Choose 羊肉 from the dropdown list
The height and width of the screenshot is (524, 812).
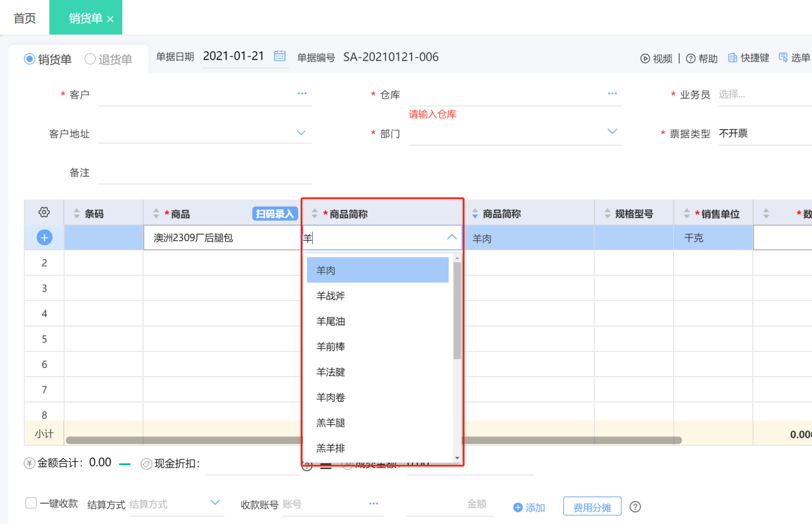click(378, 270)
